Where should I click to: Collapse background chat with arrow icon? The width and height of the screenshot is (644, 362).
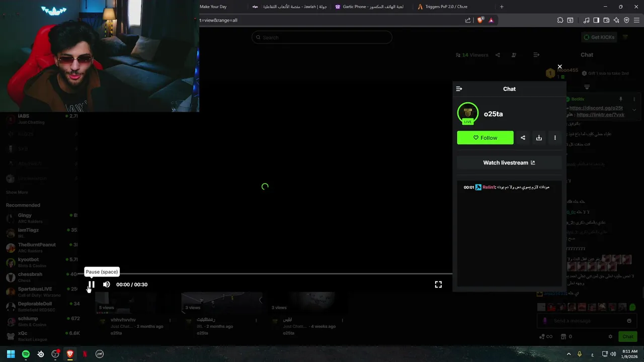coord(536,55)
